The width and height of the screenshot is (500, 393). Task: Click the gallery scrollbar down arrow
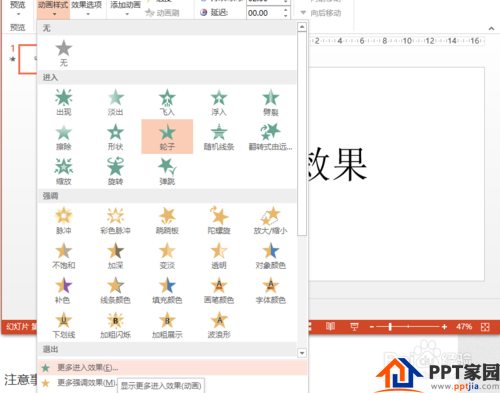coord(302,353)
